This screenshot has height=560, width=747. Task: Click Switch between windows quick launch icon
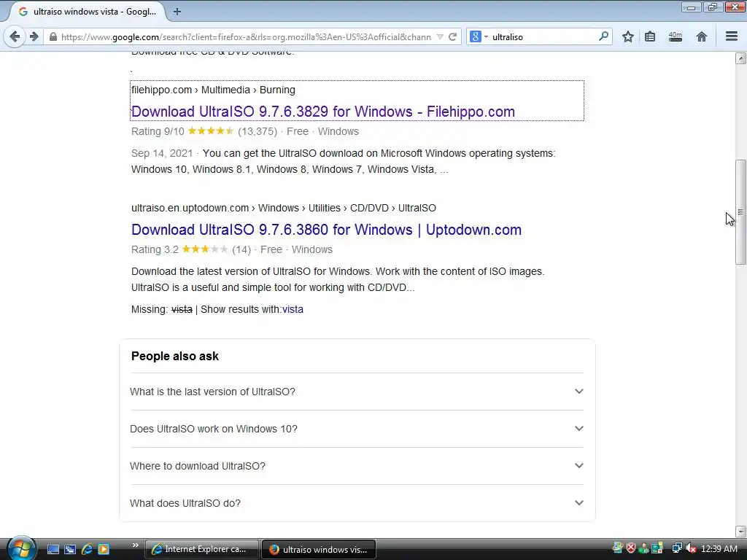[70, 549]
